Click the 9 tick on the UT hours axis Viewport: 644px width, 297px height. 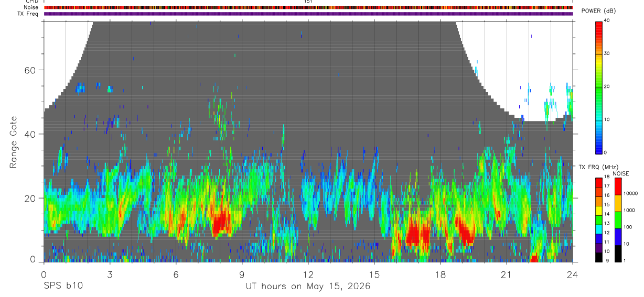coord(242,274)
